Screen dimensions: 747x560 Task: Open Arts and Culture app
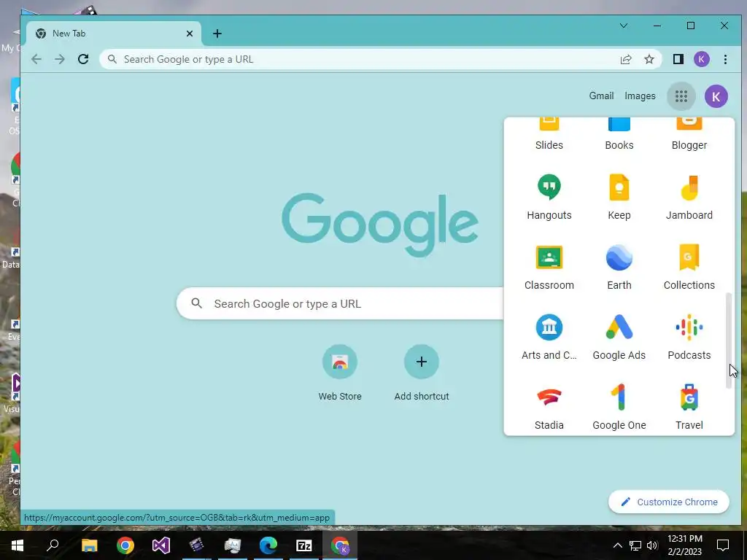tap(549, 337)
